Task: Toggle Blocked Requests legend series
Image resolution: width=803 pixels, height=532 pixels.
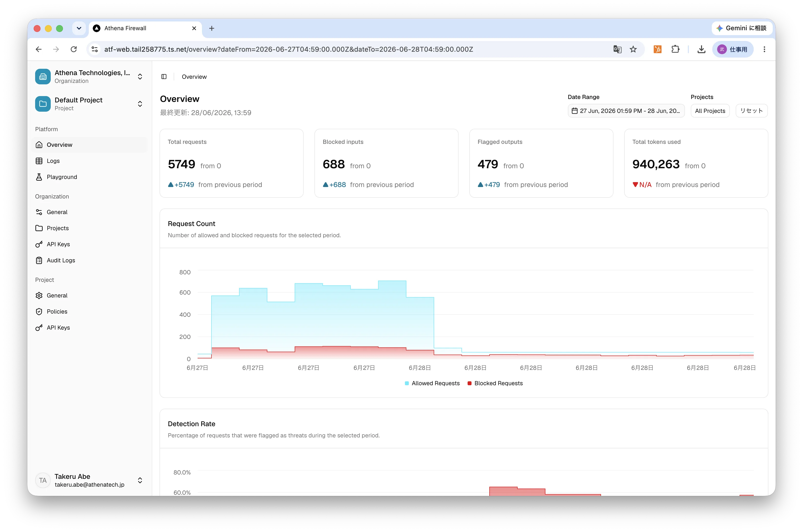Action: point(495,383)
